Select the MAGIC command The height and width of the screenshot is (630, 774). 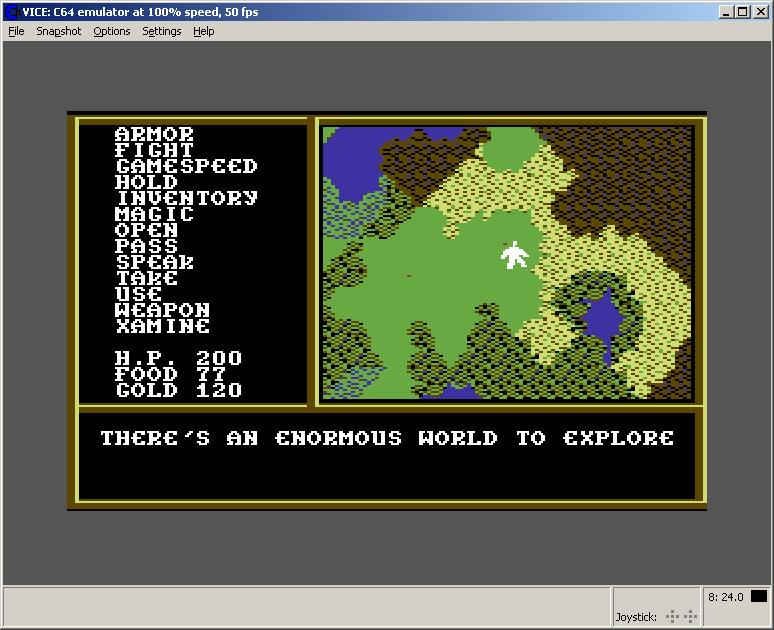pos(154,214)
